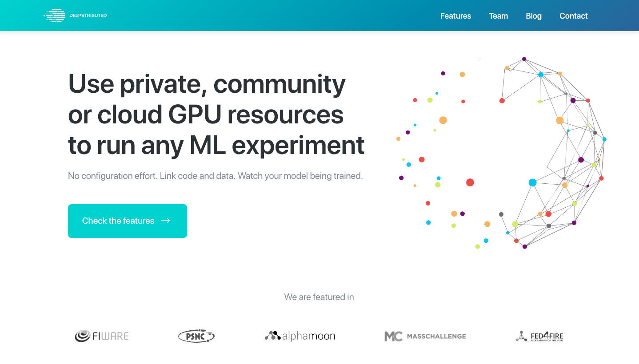Viewport: 639px width, 364px height.
Task: Click the main headline about GPU resources
Action: pyautogui.click(x=216, y=114)
